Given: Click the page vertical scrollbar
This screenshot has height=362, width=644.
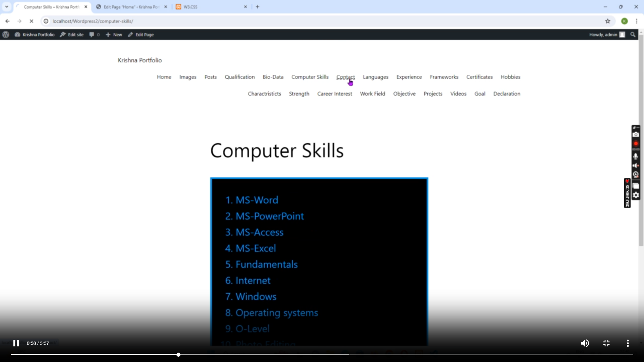Looking at the screenshot, I should (x=641, y=141).
